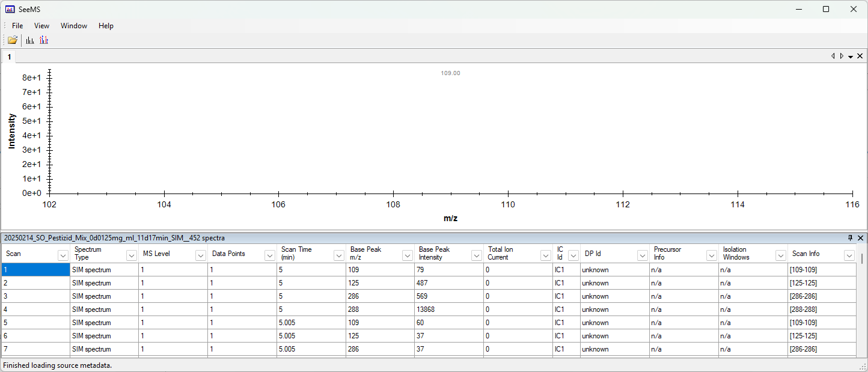Viewport: 868px width, 372px height.
Task: Select the spectrum tab labeled 1
Action: pos(9,56)
